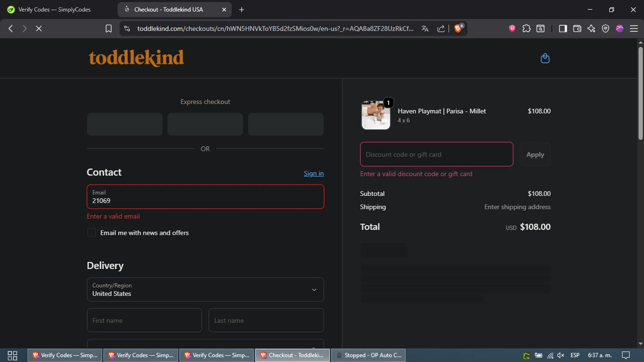Open the Brave Wallet icon
Viewport: 644px width, 362px height.
[x=577, y=28]
